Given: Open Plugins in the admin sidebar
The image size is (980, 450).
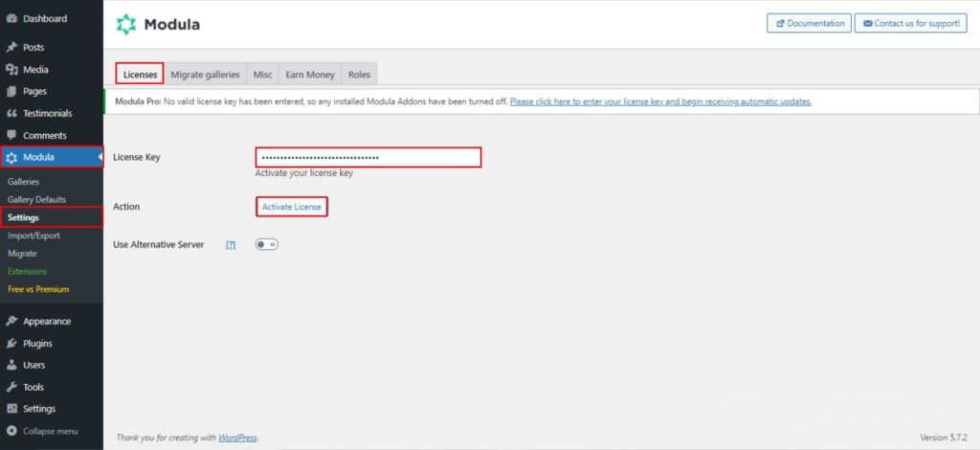Looking at the screenshot, I should pyautogui.click(x=37, y=343).
